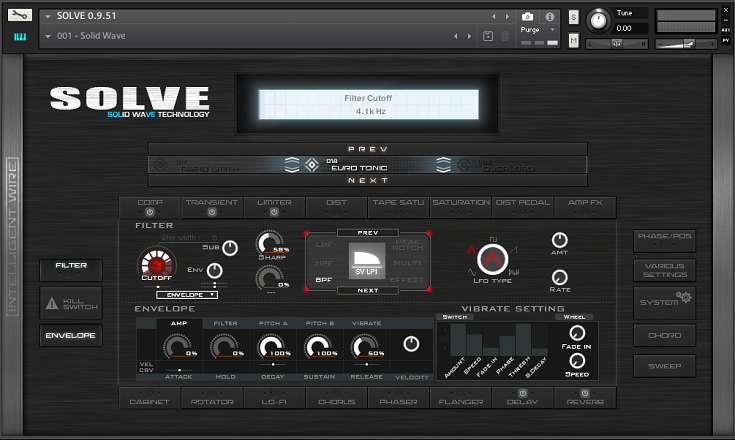This screenshot has width=735, height=440.
Task: Save preset with the floppy disk icon
Action: 488,36
